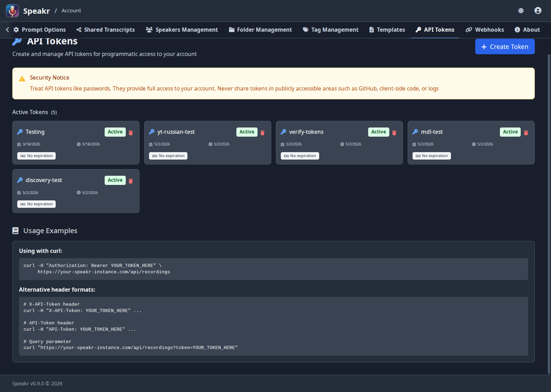Delete the discovery-test token via trash icon
This screenshot has height=392, width=551.
click(131, 181)
